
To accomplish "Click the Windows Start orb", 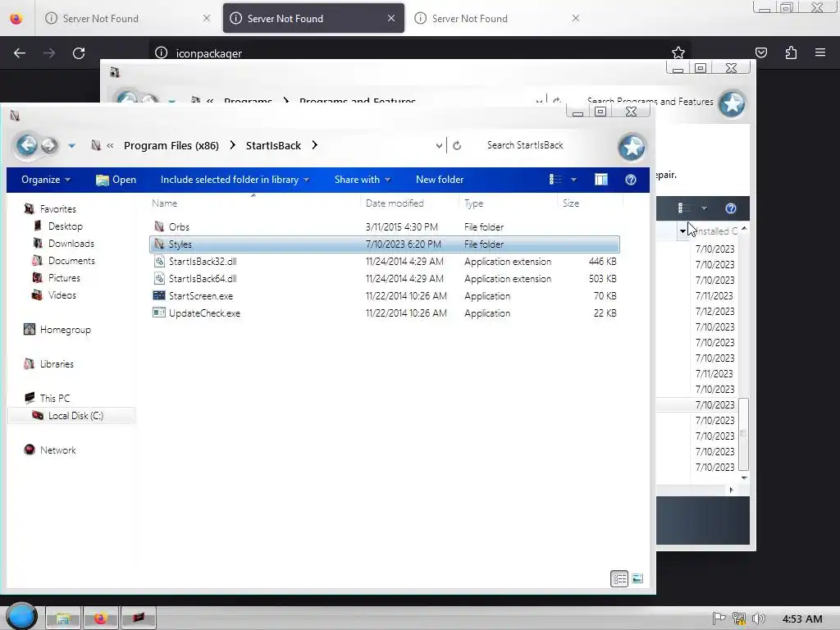I will [x=21, y=616].
